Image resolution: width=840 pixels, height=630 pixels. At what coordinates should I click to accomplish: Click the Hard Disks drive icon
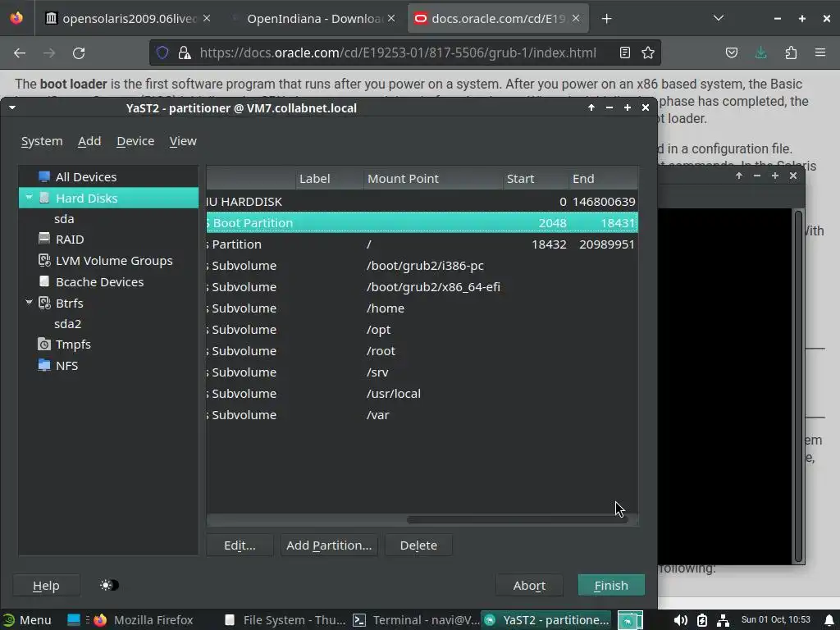tap(44, 199)
